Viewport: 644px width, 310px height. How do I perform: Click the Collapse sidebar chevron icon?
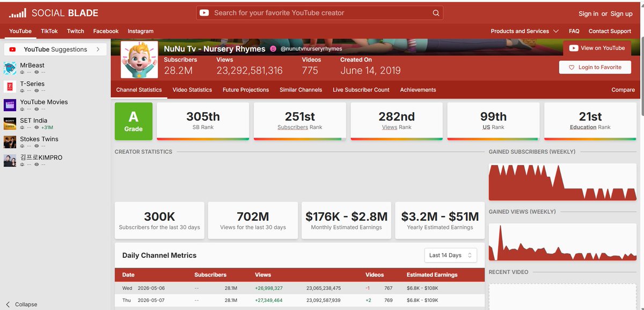(x=8, y=304)
